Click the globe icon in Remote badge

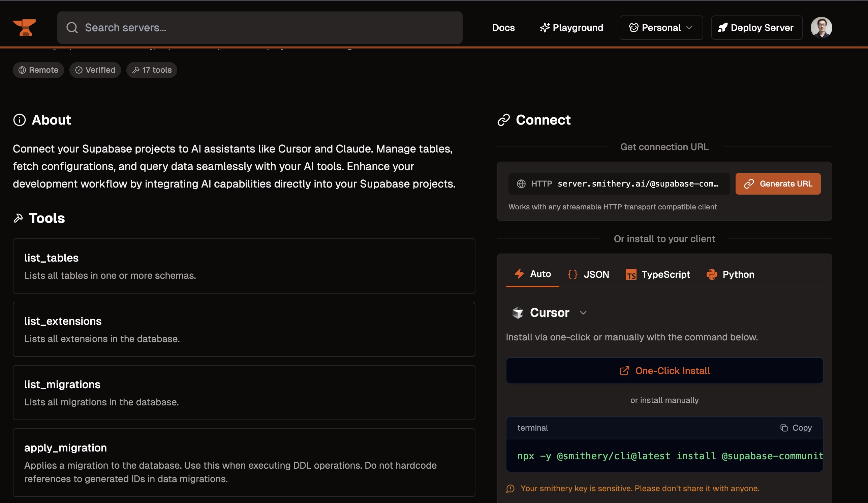click(x=22, y=70)
